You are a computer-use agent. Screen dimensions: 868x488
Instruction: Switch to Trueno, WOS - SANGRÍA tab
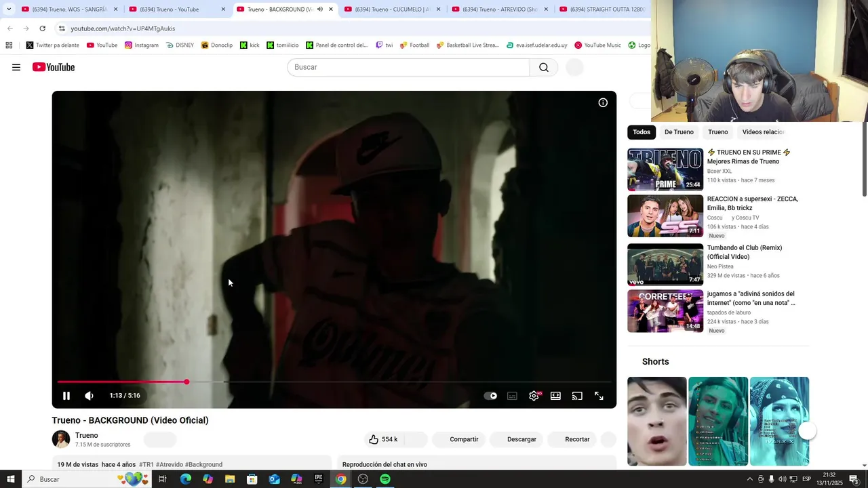69,9
